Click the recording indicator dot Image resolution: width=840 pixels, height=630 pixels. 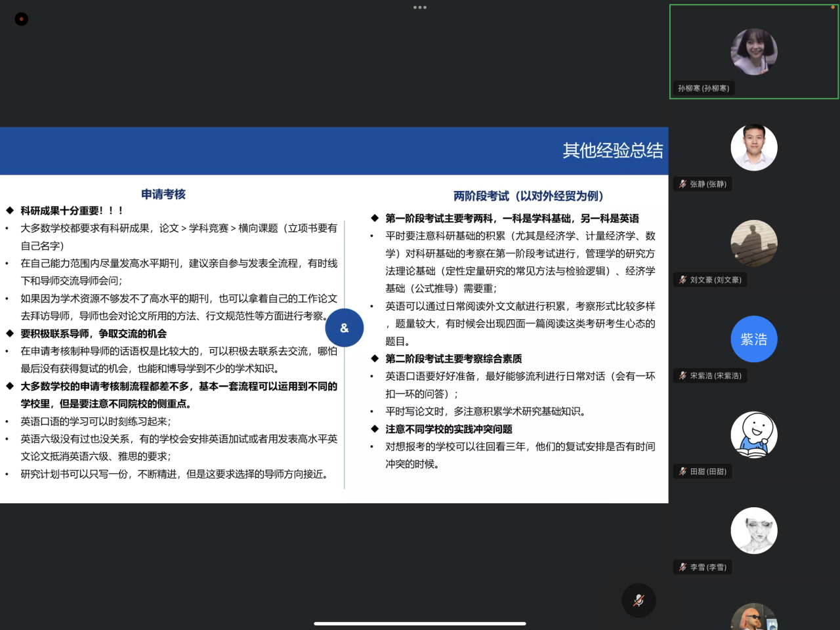[x=22, y=19]
